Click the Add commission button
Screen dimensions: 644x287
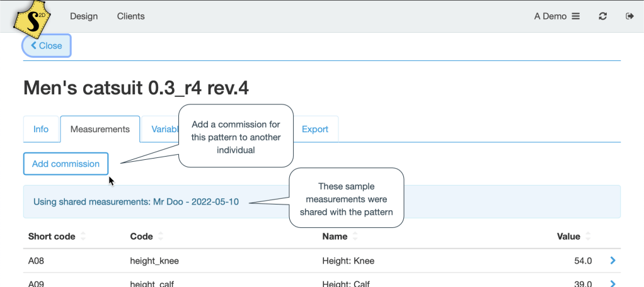[x=66, y=164]
